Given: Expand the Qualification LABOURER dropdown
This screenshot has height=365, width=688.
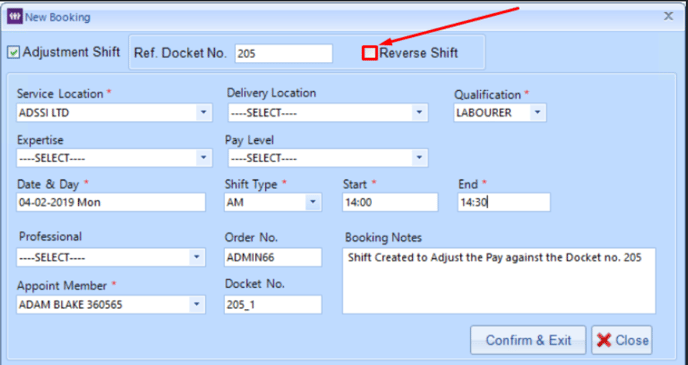Looking at the screenshot, I should tap(538, 113).
